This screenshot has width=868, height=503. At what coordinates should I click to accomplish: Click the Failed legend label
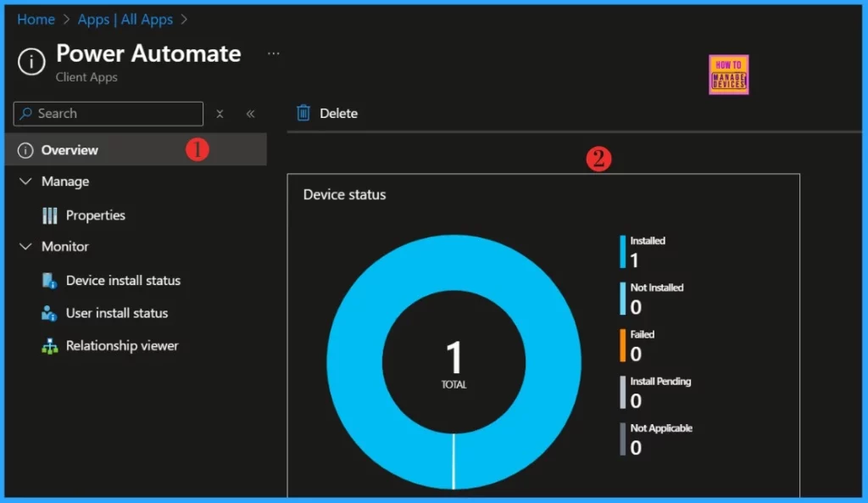click(643, 334)
